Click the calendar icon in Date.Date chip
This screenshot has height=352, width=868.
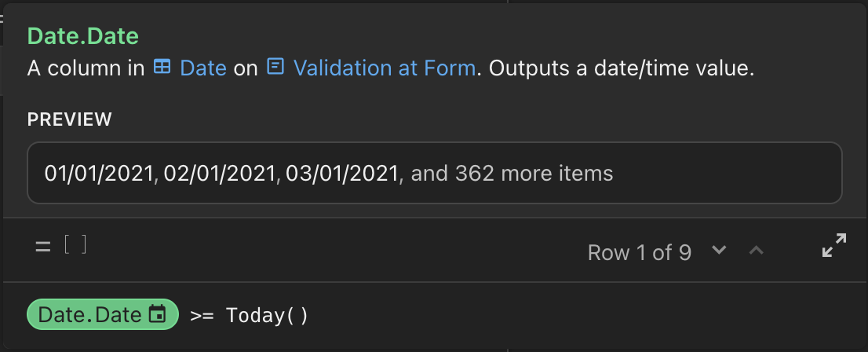click(x=158, y=314)
